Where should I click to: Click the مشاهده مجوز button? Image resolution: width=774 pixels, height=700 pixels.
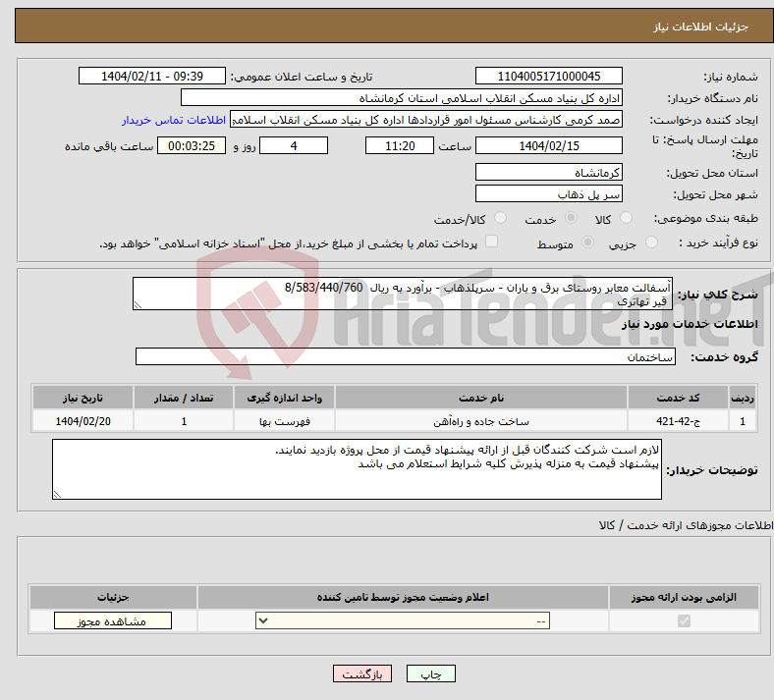point(113,620)
